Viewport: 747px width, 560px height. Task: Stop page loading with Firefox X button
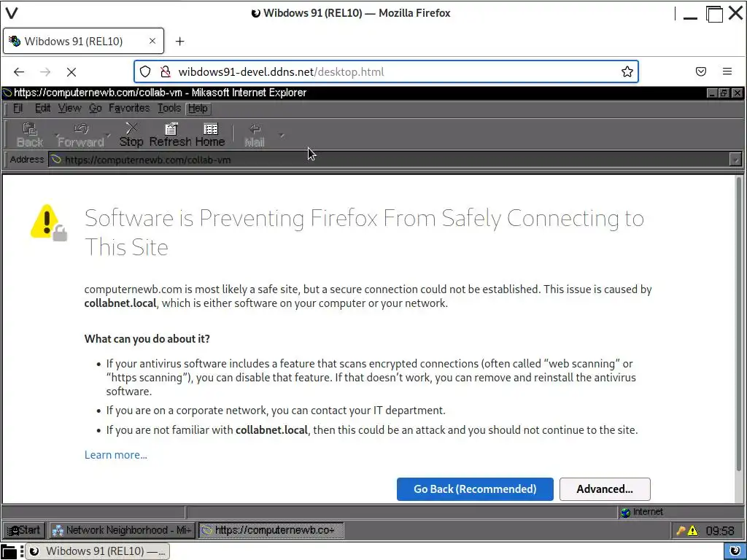pos(71,72)
